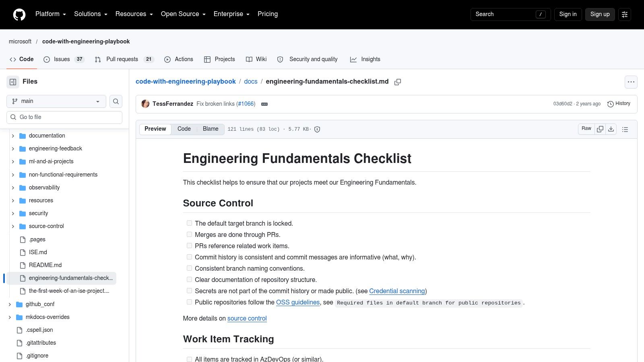Expand the Platform menu
The height and width of the screenshot is (362, 644).
click(51, 14)
